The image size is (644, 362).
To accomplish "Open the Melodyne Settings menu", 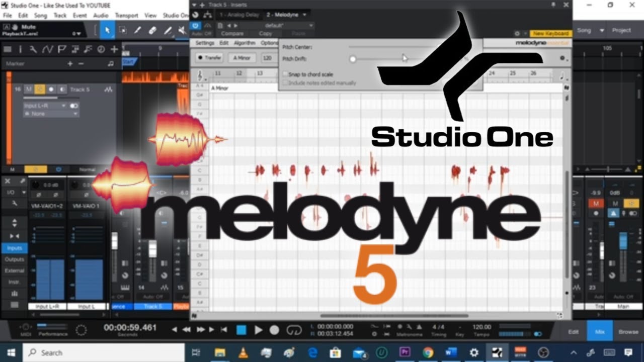I will pyautogui.click(x=205, y=43).
